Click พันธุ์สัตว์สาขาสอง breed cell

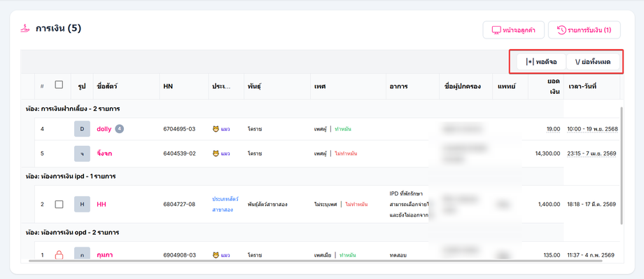tap(267, 204)
